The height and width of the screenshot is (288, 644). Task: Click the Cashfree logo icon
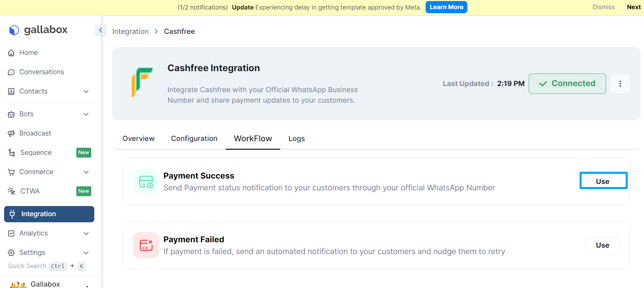click(142, 82)
